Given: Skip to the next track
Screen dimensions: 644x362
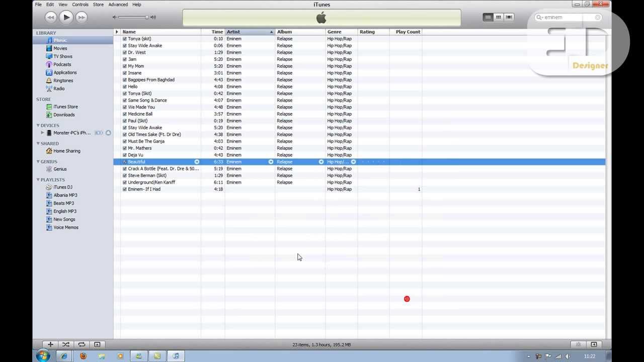Looking at the screenshot, I should 81,17.
